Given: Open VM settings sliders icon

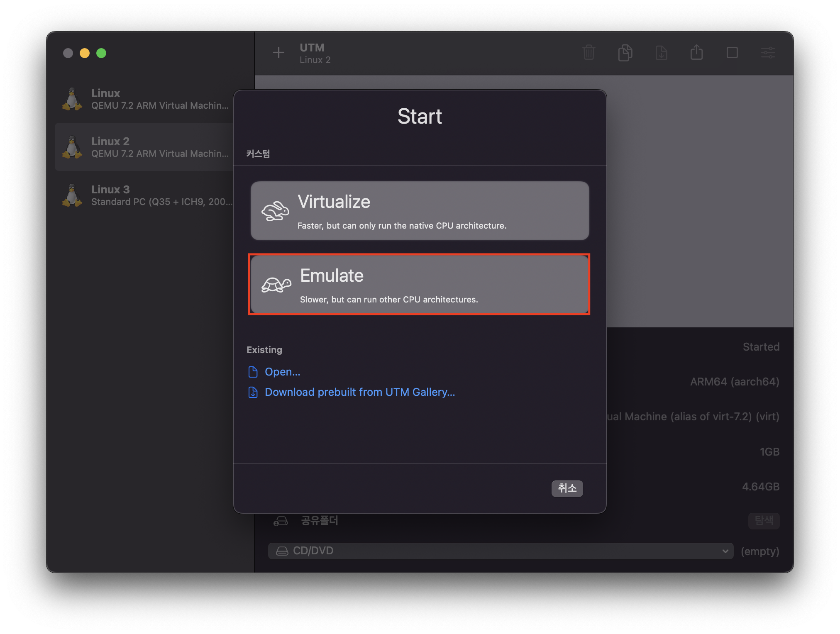Looking at the screenshot, I should click(x=768, y=53).
